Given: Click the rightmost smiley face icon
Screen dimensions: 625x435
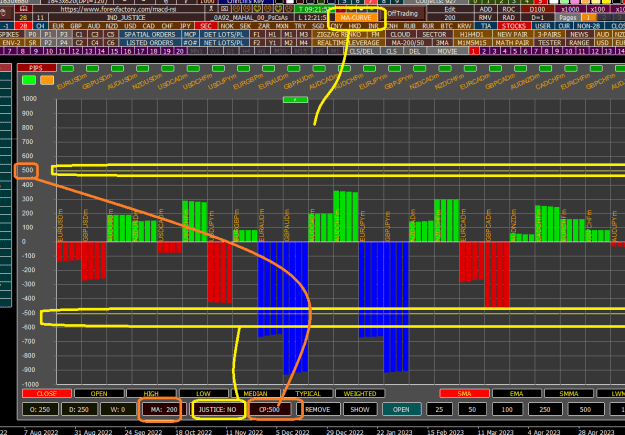Looking at the screenshot, I should (x=288, y=9).
